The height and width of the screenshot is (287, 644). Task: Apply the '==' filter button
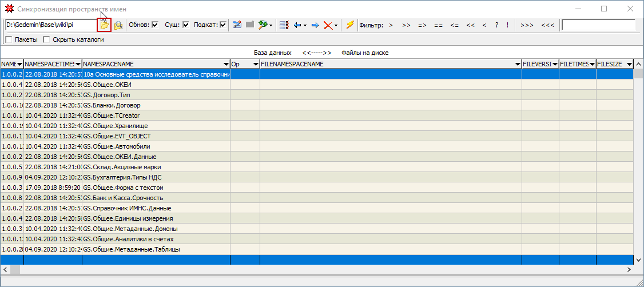tap(438, 25)
